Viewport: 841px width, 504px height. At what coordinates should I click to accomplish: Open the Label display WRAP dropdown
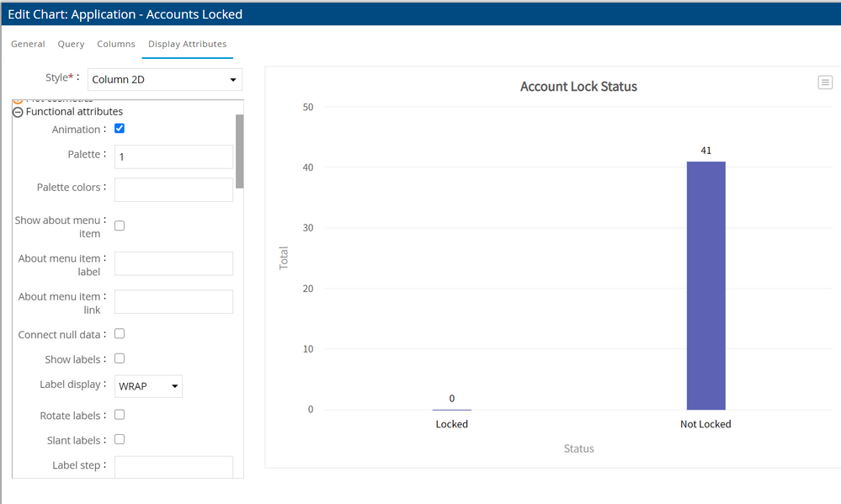[x=148, y=386]
